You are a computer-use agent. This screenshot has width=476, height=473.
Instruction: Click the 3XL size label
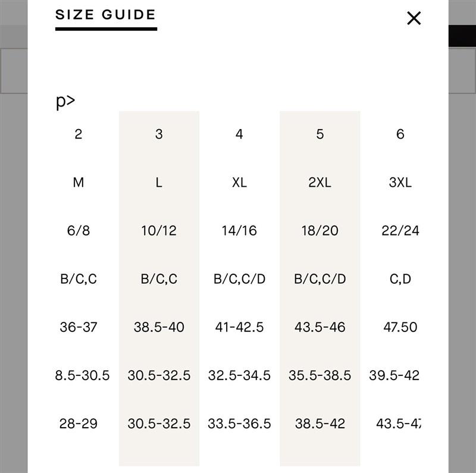pos(400,183)
